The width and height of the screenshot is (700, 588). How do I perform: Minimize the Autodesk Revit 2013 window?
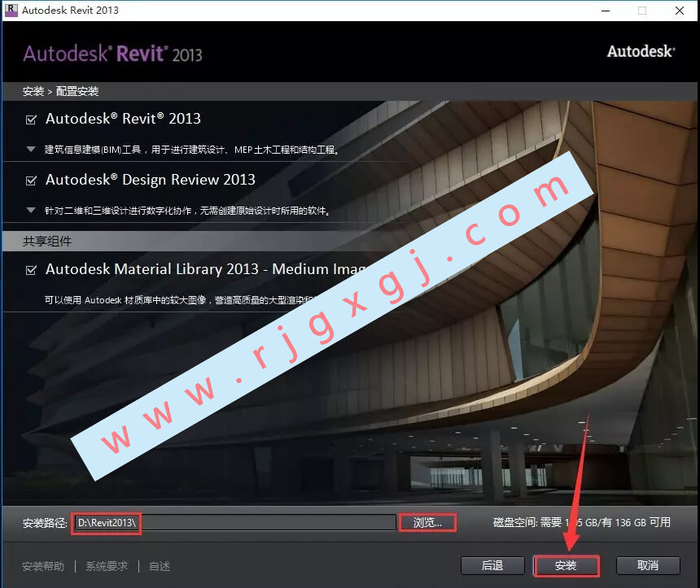click(x=606, y=11)
